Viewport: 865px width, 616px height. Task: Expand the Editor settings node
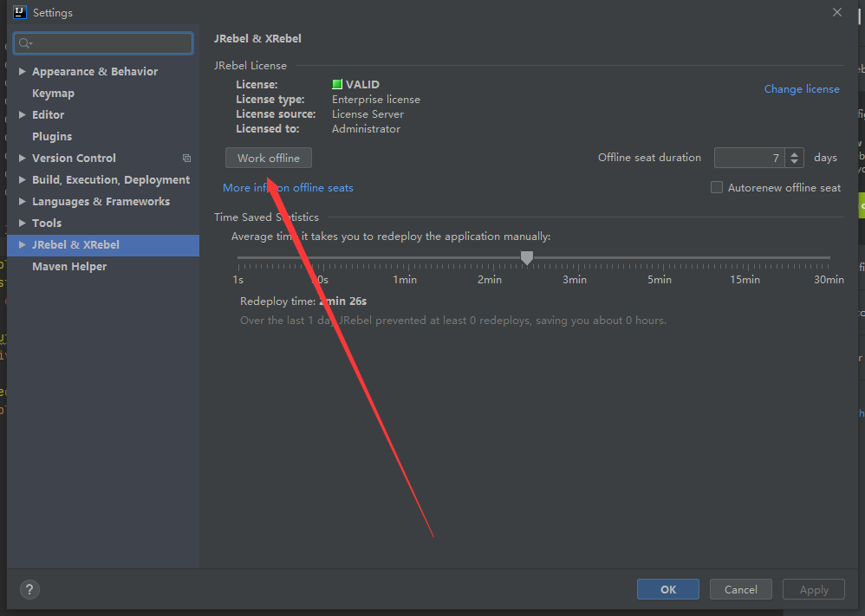pos(22,114)
